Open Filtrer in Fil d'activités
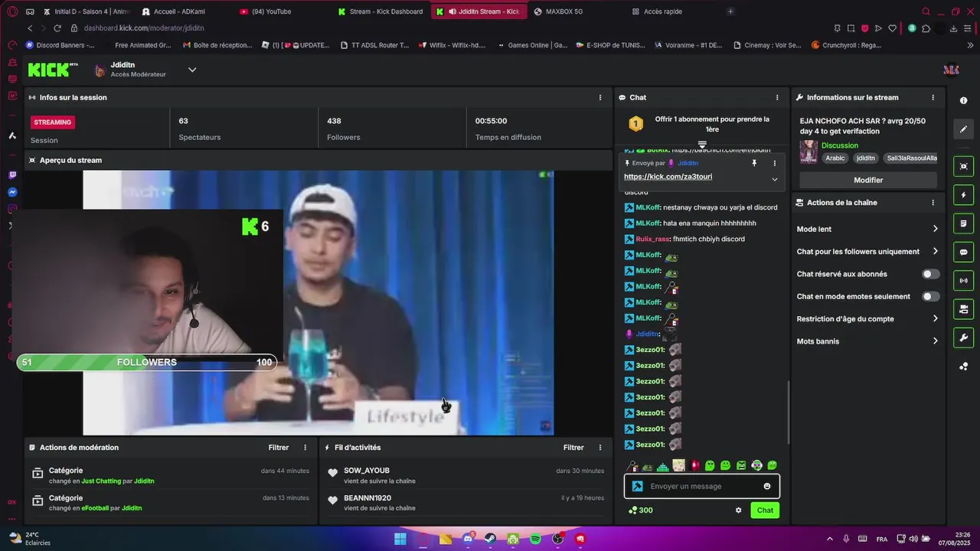The height and width of the screenshot is (551, 980). click(x=573, y=448)
